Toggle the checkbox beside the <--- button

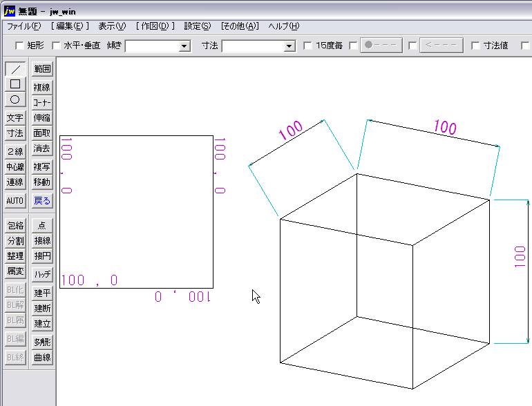(412, 45)
